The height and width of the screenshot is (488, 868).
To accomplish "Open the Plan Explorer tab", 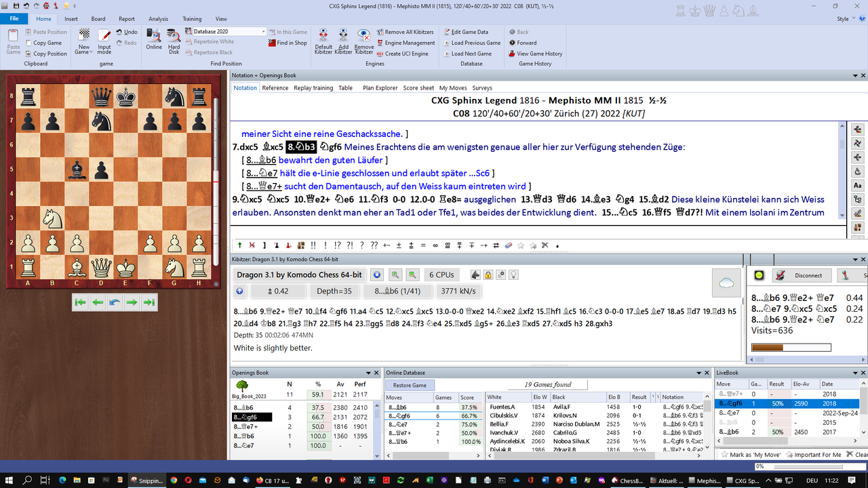I will pyautogui.click(x=380, y=88).
